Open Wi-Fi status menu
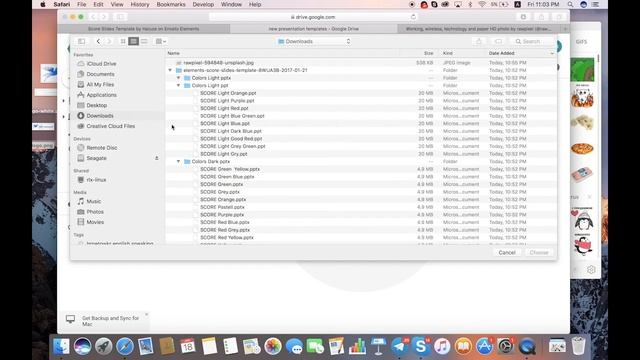 [x=482, y=4]
